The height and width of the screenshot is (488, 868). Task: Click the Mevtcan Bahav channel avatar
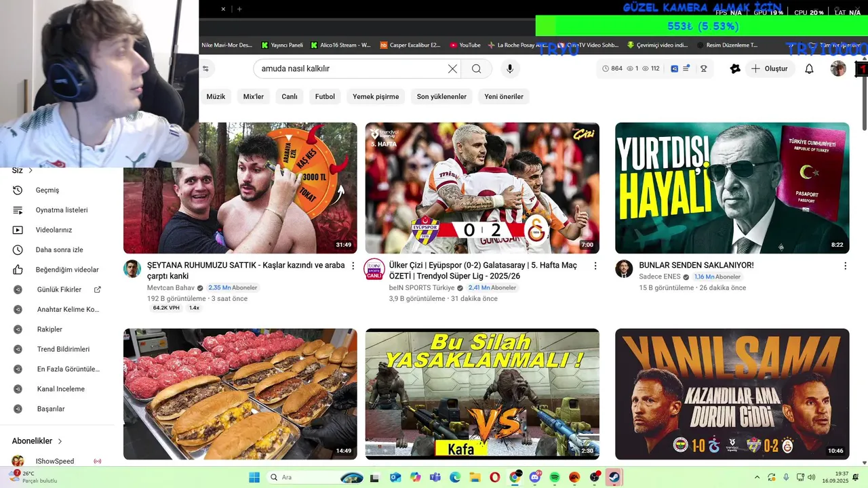[x=132, y=268]
